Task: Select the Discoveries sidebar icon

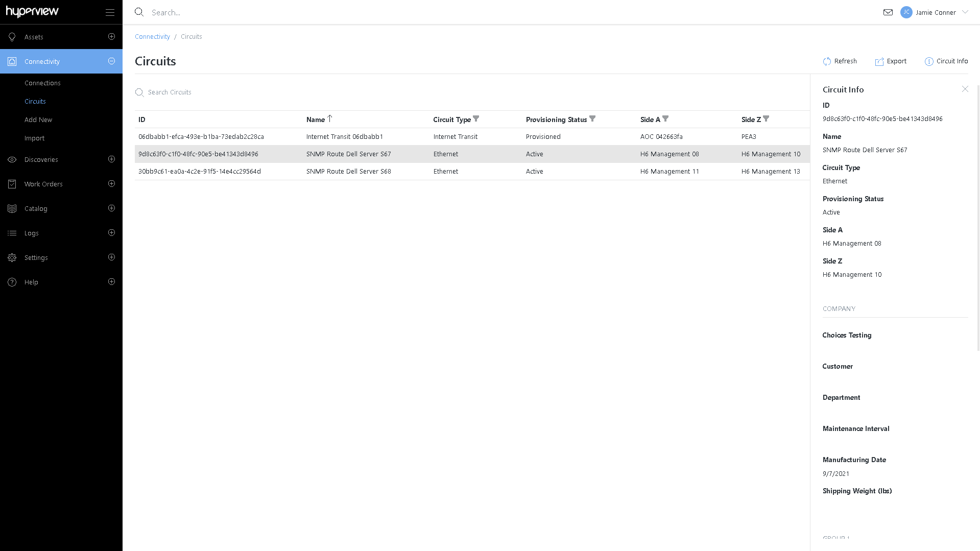Action: pos(12,159)
